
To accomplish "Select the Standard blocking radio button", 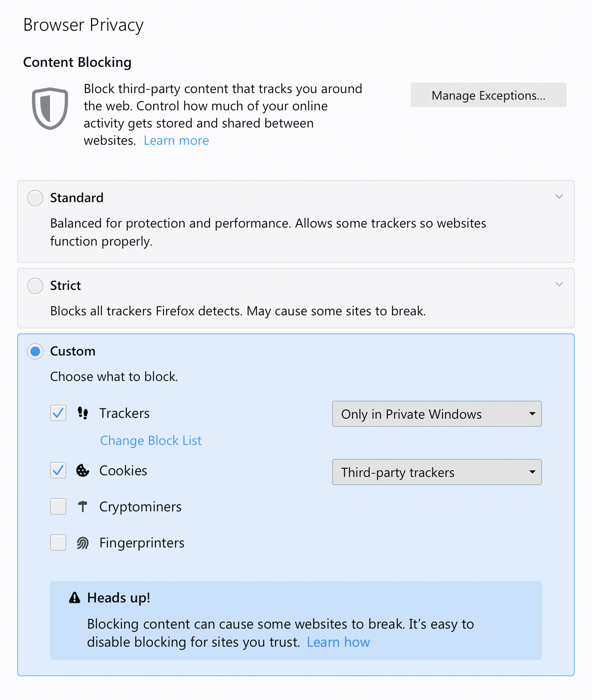I will (x=35, y=198).
